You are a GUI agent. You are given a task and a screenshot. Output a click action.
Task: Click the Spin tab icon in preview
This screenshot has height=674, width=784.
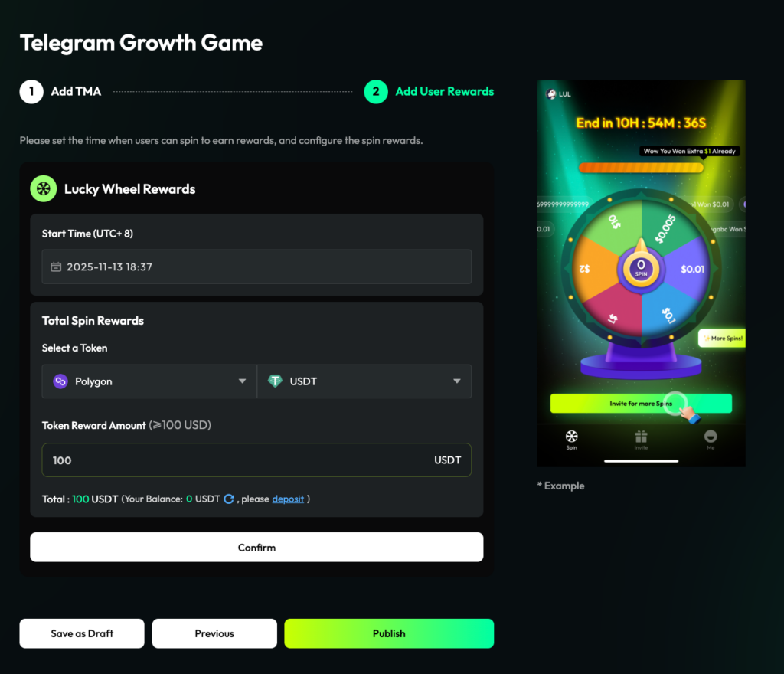571,438
